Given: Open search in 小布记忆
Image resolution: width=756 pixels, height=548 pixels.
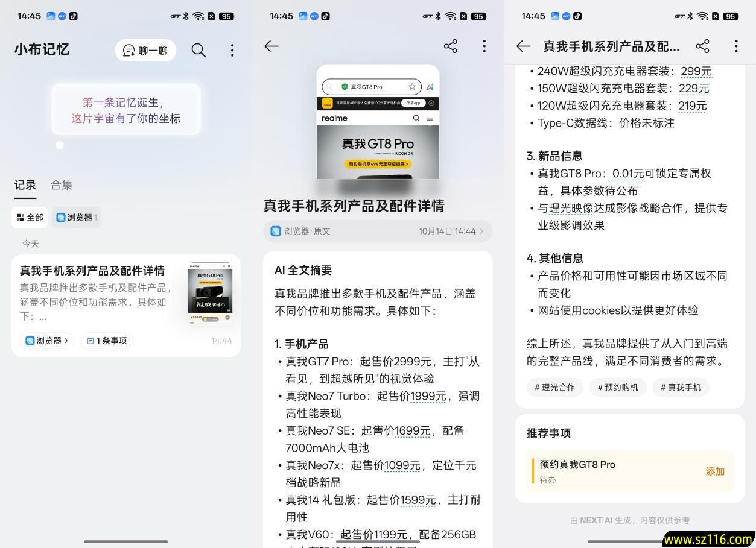Looking at the screenshot, I should pos(199,50).
